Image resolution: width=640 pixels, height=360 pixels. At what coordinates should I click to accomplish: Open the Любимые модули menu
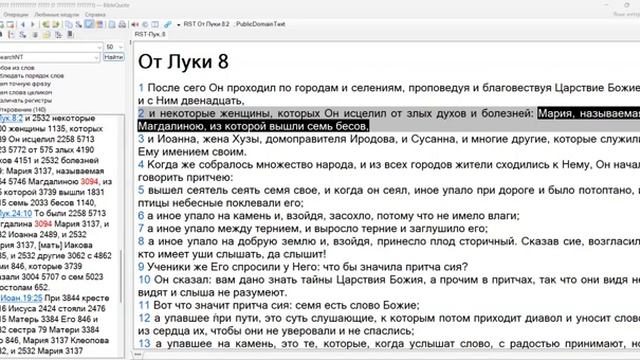tap(56, 15)
